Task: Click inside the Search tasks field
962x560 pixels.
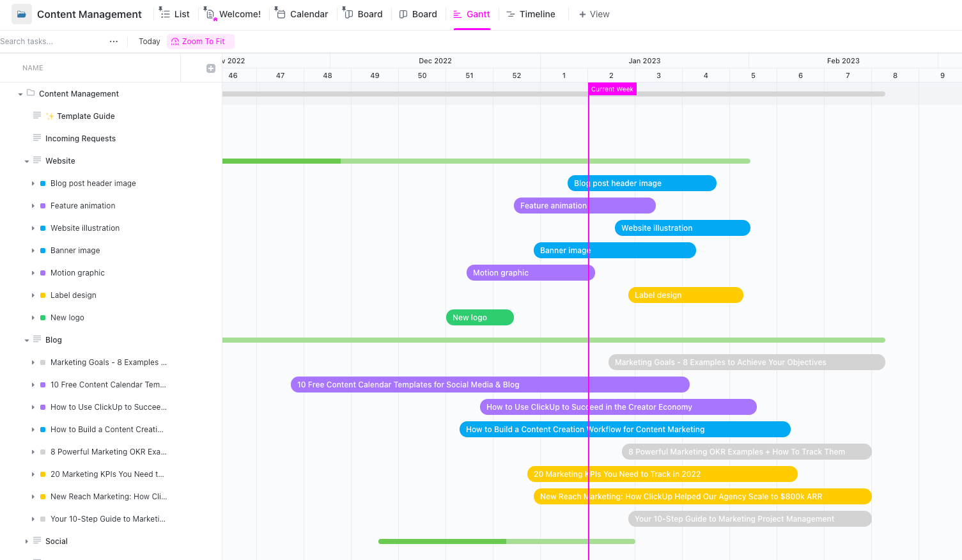Action: coord(38,41)
